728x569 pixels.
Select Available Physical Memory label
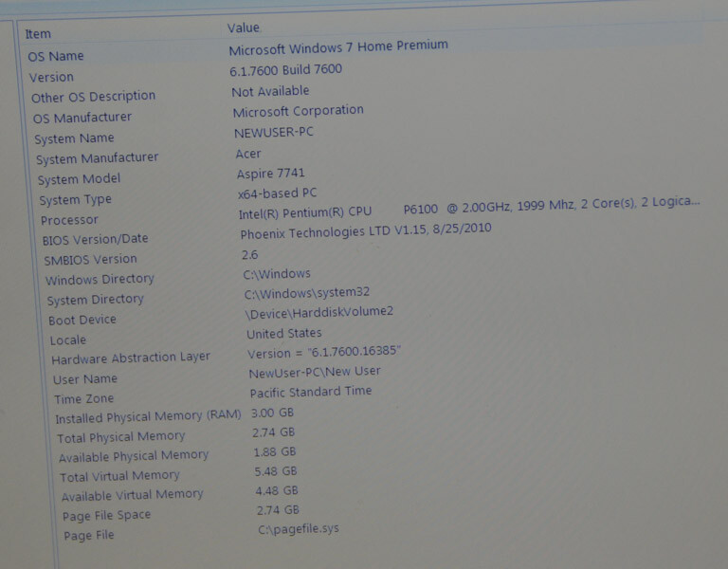point(134,455)
